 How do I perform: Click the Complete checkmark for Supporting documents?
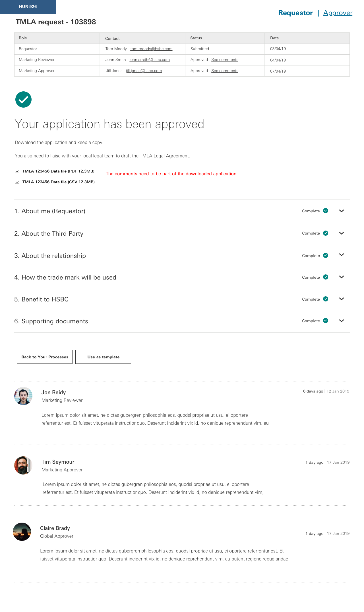(326, 321)
